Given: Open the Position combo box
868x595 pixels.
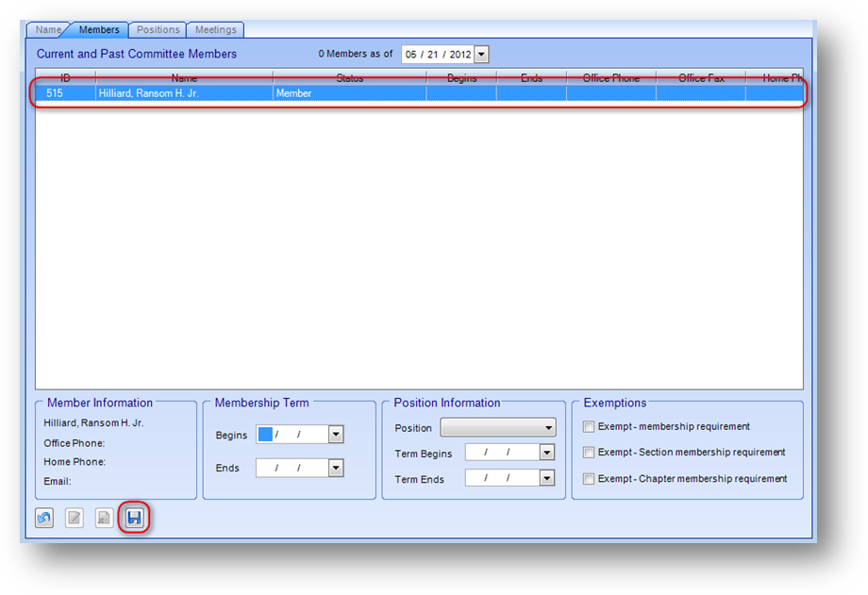Looking at the screenshot, I should [498, 427].
